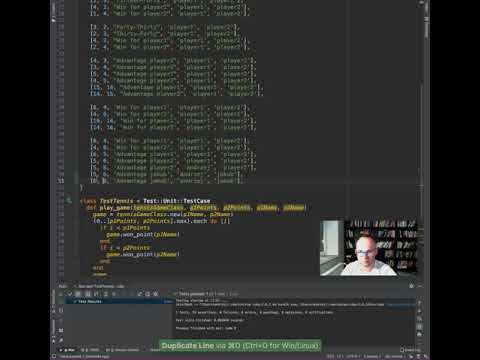The height and width of the screenshot is (360, 480).
Task: Toggle the show ignored tests icon
Action: pos(78,294)
